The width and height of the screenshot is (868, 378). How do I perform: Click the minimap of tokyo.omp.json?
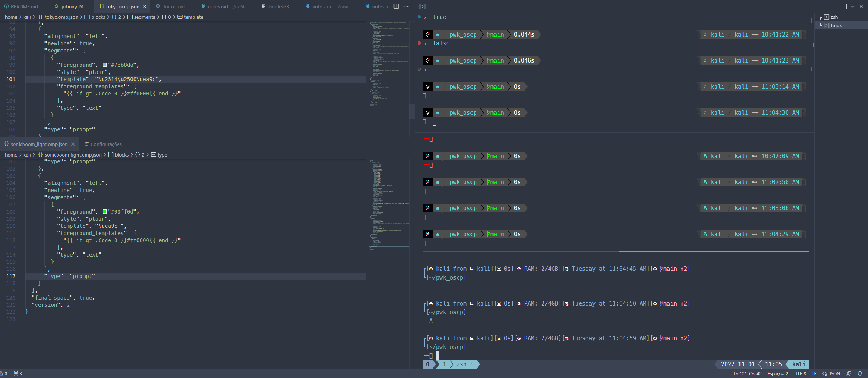(x=388, y=75)
